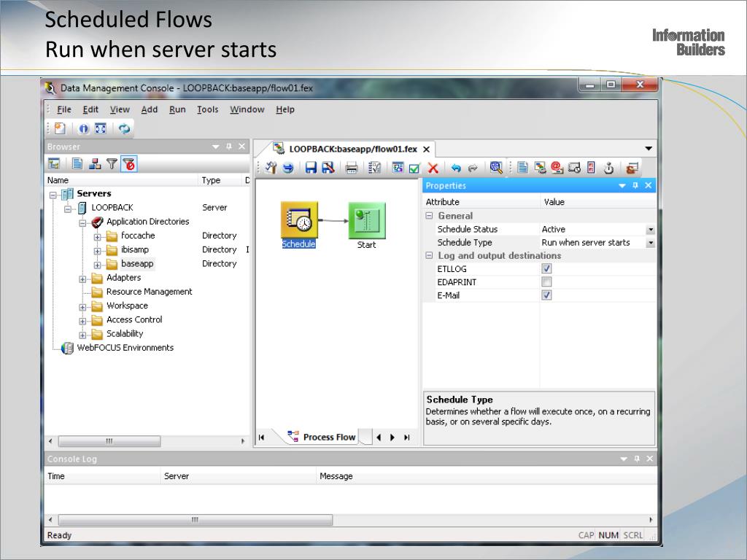Click the checklist icon in flow toolbar

coord(374,168)
